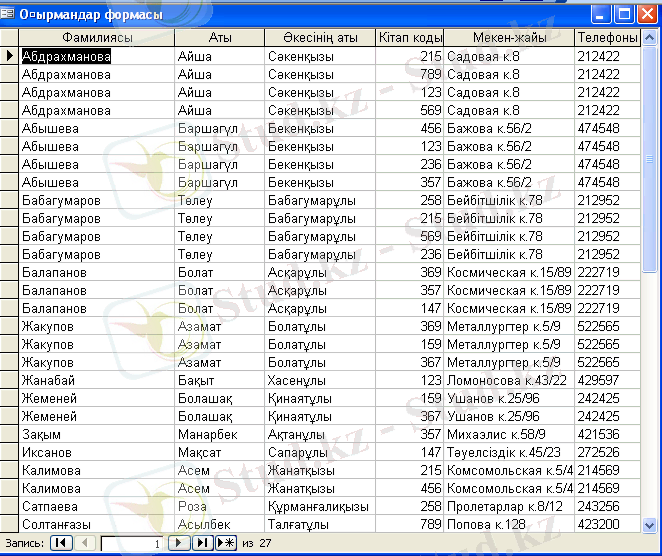Advance to the next record
This screenshot has width=662, height=556.
click(179, 543)
